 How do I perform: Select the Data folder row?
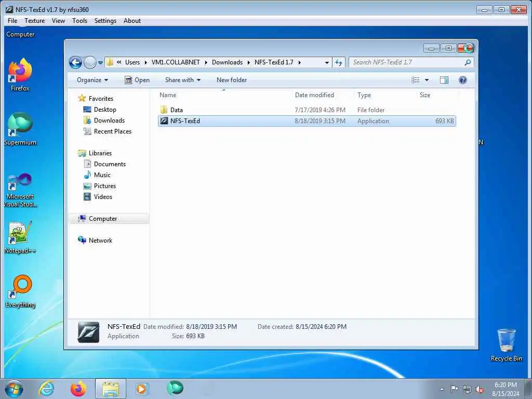tap(307, 110)
